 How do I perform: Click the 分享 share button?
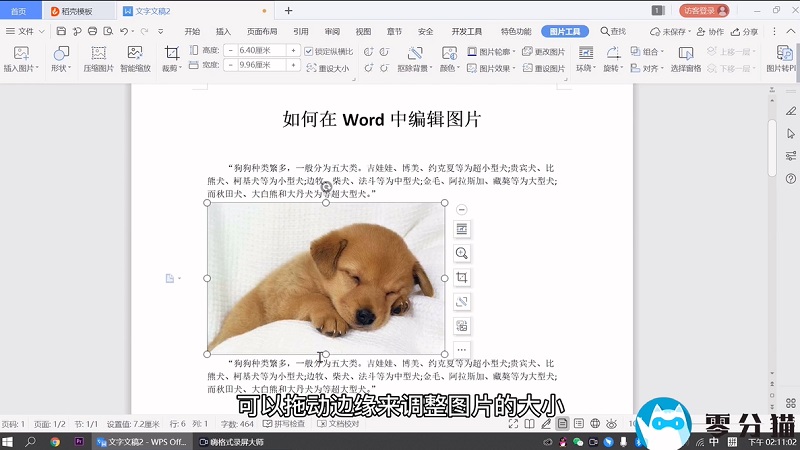pos(744,31)
